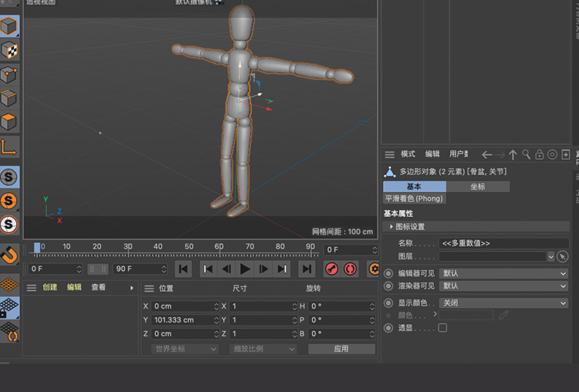Open the 模式 menu
The image size is (579, 392).
(x=408, y=154)
